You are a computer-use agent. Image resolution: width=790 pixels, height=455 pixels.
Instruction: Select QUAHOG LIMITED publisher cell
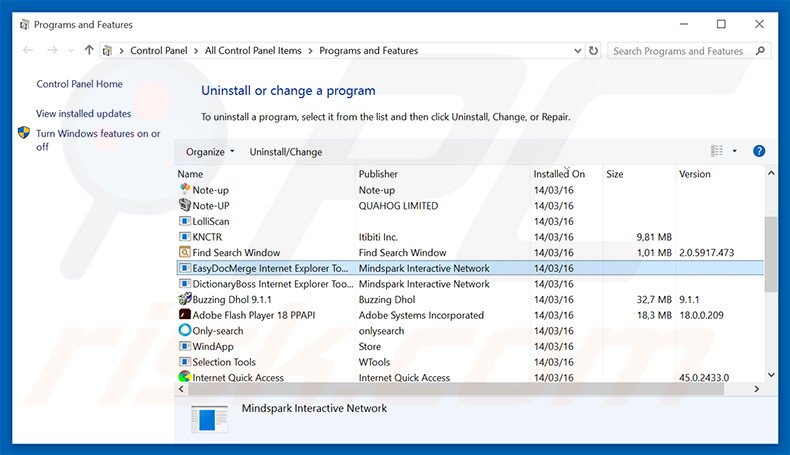398,206
